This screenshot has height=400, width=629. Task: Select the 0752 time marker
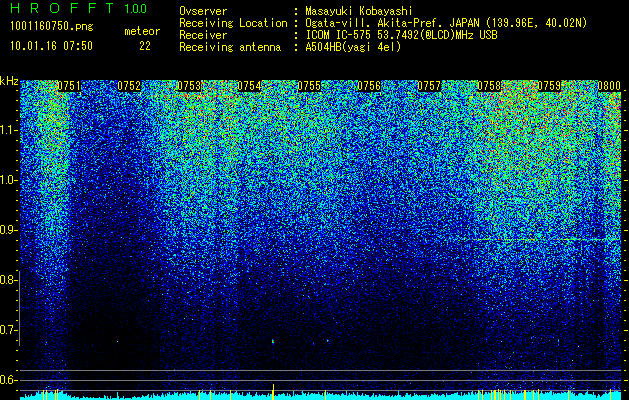129,86
